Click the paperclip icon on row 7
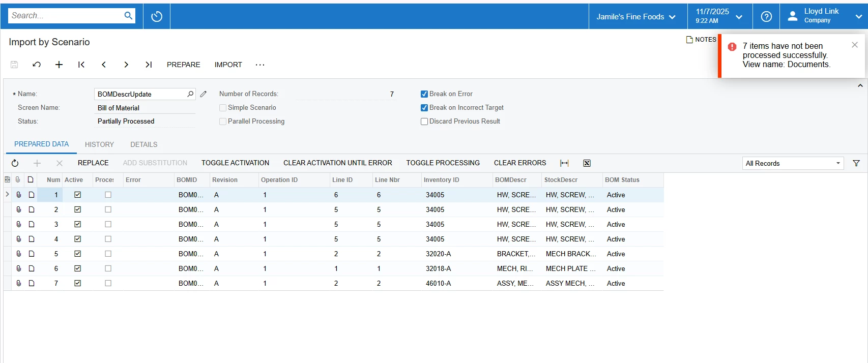The height and width of the screenshot is (363, 868). (x=19, y=283)
